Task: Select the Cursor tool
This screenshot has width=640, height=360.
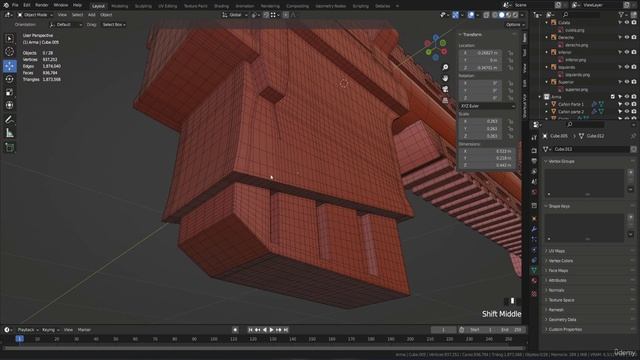Action: 9,52
